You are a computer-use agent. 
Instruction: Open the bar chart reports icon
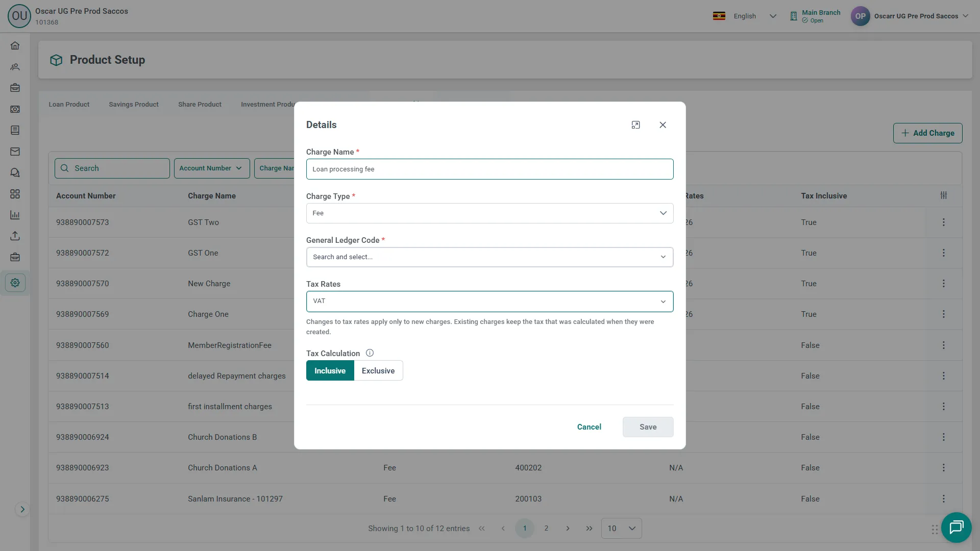point(15,215)
